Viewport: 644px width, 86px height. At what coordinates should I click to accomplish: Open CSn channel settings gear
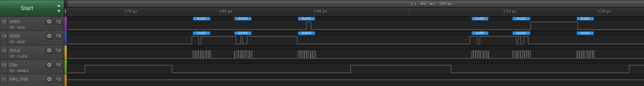click(x=49, y=65)
